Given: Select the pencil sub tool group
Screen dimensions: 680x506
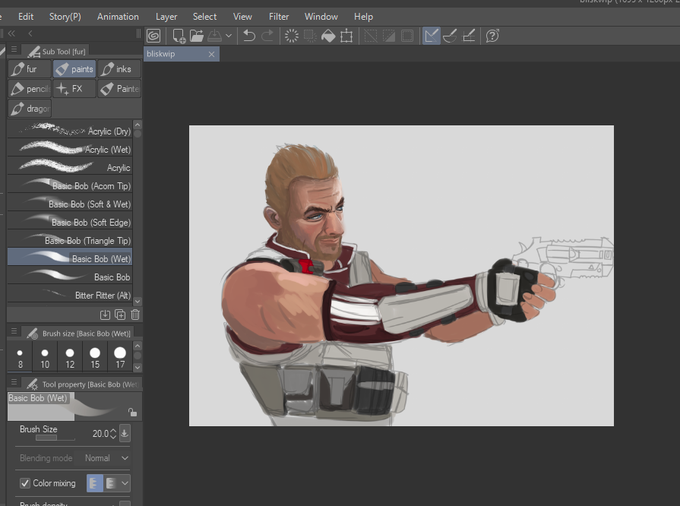Looking at the screenshot, I should (x=29, y=89).
